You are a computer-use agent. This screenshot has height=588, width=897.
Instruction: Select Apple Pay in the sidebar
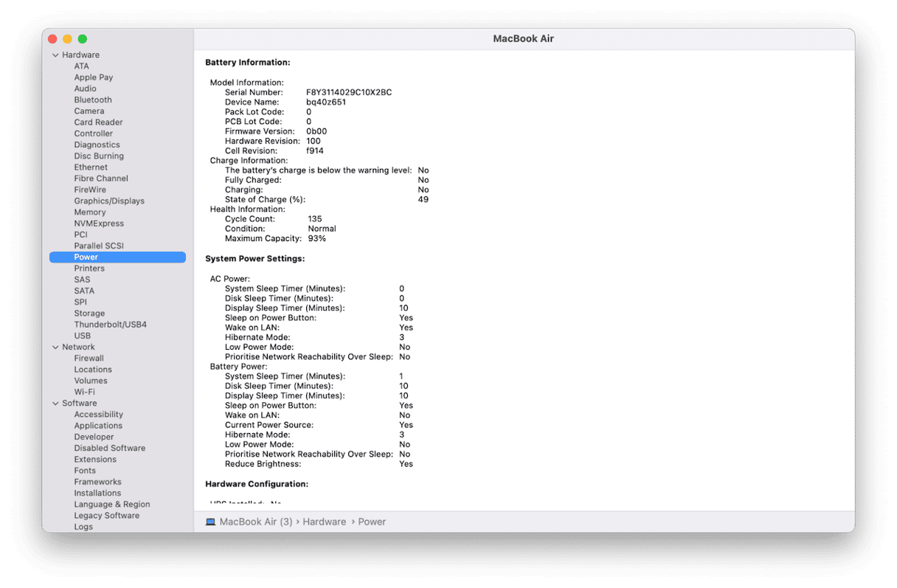pos(94,77)
